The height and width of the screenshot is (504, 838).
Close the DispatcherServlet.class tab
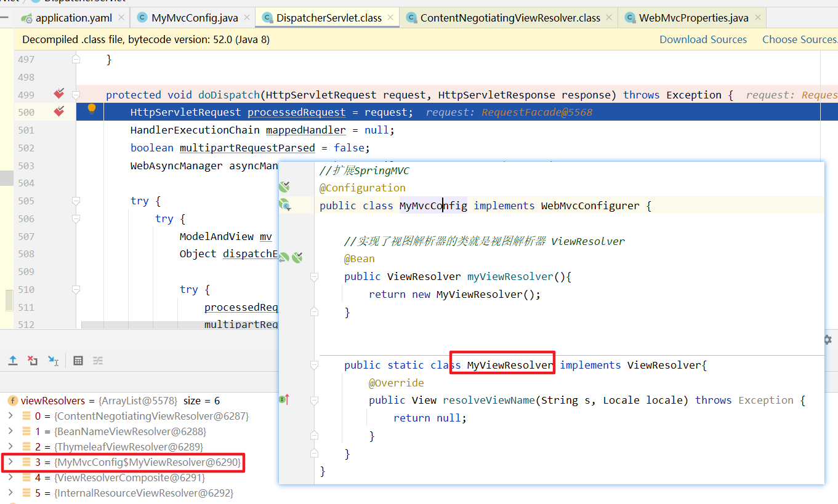390,18
